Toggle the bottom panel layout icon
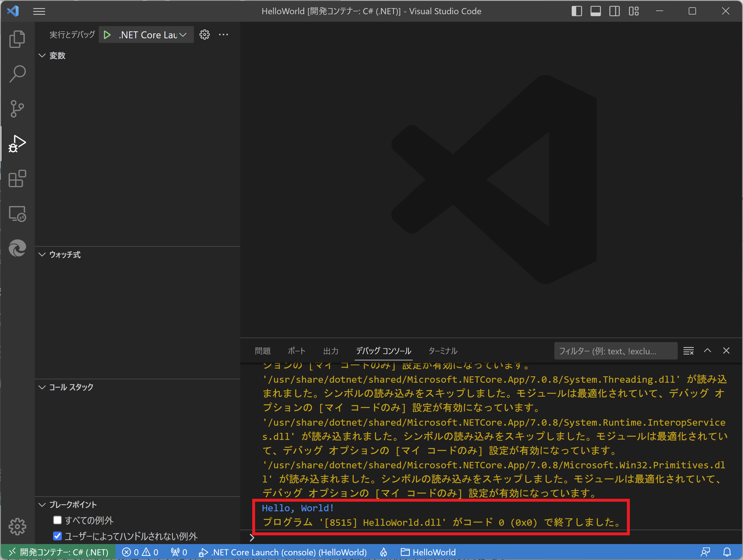 [x=596, y=11]
